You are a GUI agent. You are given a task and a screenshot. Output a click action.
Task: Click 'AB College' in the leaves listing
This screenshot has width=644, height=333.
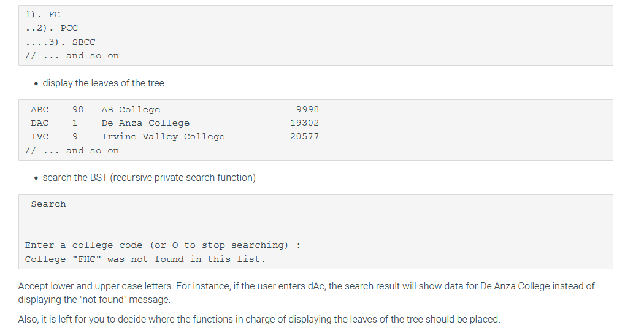[x=131, y=110]
